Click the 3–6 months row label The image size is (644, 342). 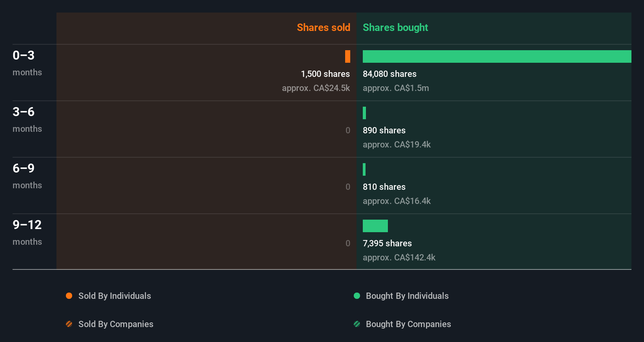click(x=27, y=120)
